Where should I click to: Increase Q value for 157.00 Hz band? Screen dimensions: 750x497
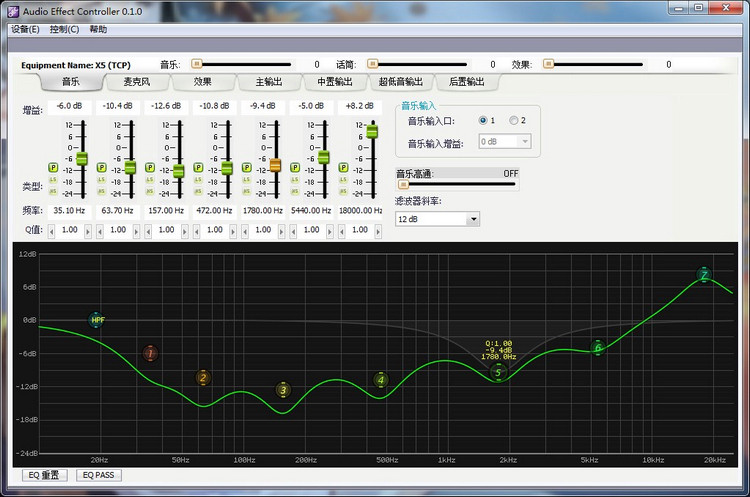click(185, 232)
